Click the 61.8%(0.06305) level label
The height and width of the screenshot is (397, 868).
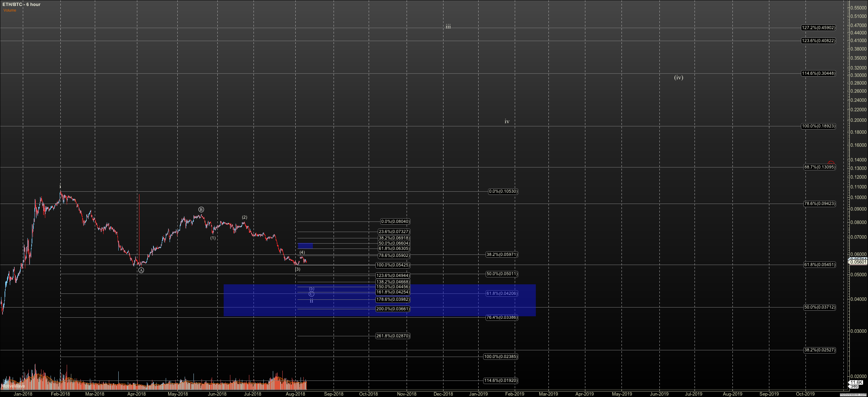pyautogui.click(x=394, y=249)
